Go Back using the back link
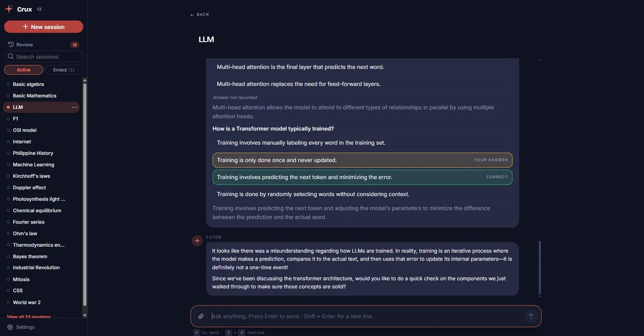Image resolution: width=644 pixels, height=336 pixels. 200,14
